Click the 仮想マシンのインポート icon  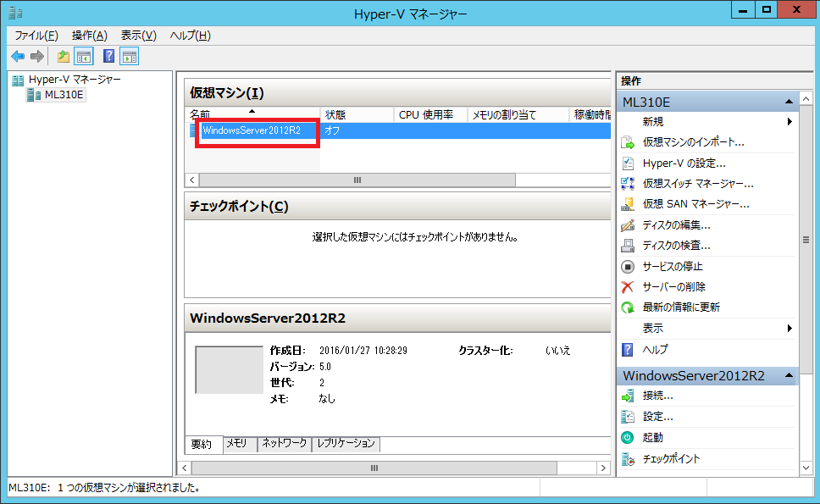pyautogui.click(x=628, y=142)
